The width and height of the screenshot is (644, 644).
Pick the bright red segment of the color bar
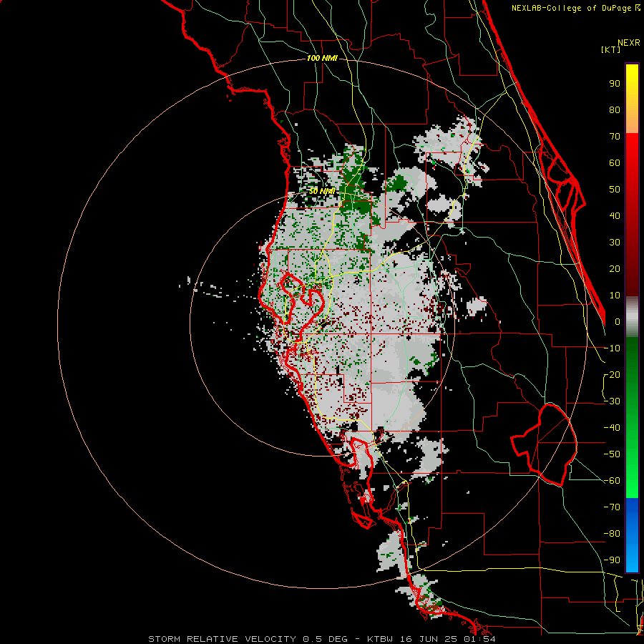coord(632,150)
